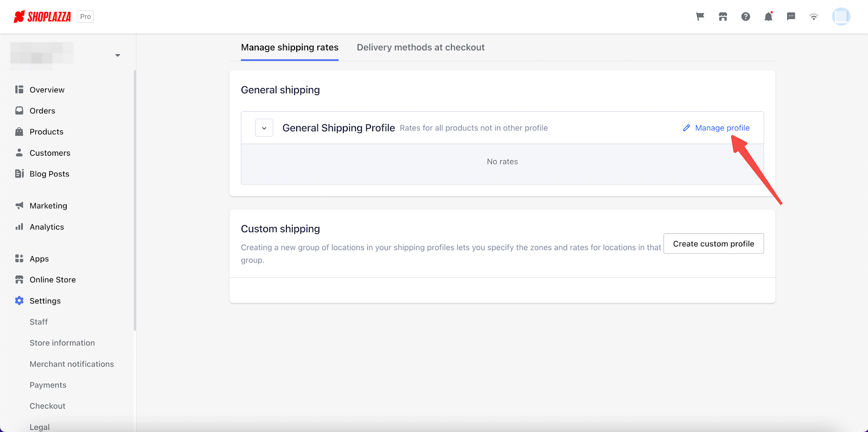Open Merchant notifications settings
868x432 pixels.
(72, 364)
